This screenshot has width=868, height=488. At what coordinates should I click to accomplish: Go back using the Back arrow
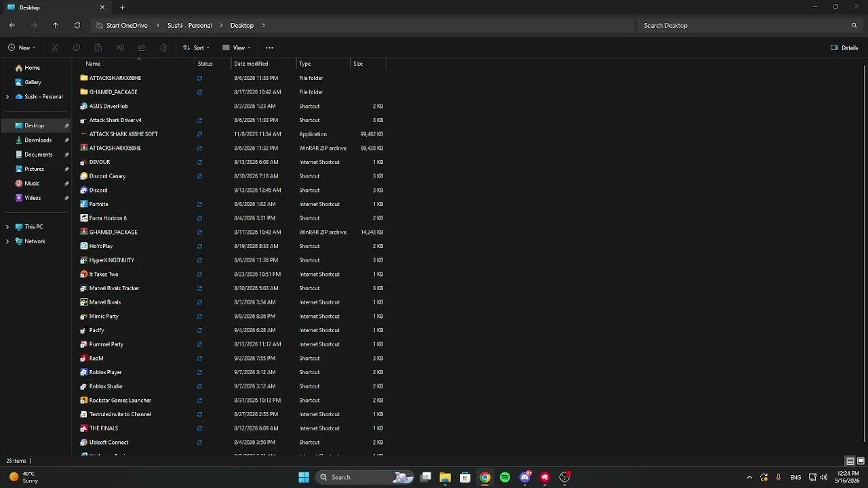[12, 25]
